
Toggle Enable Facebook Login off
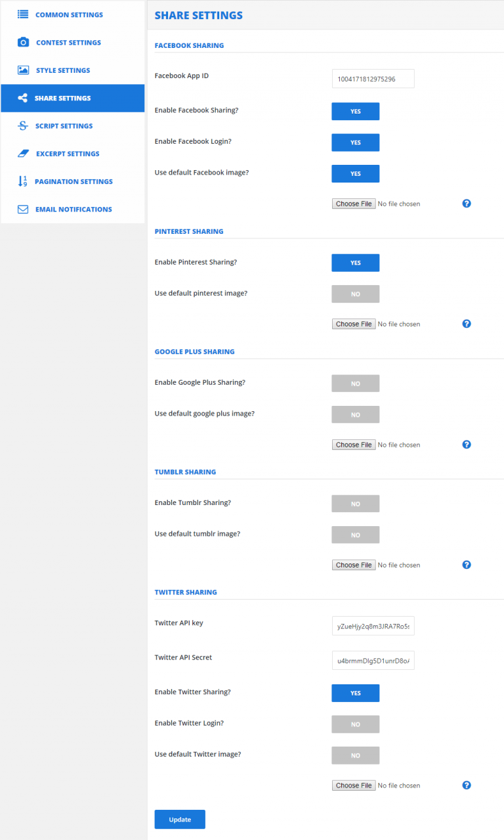[x=356, y=143]
